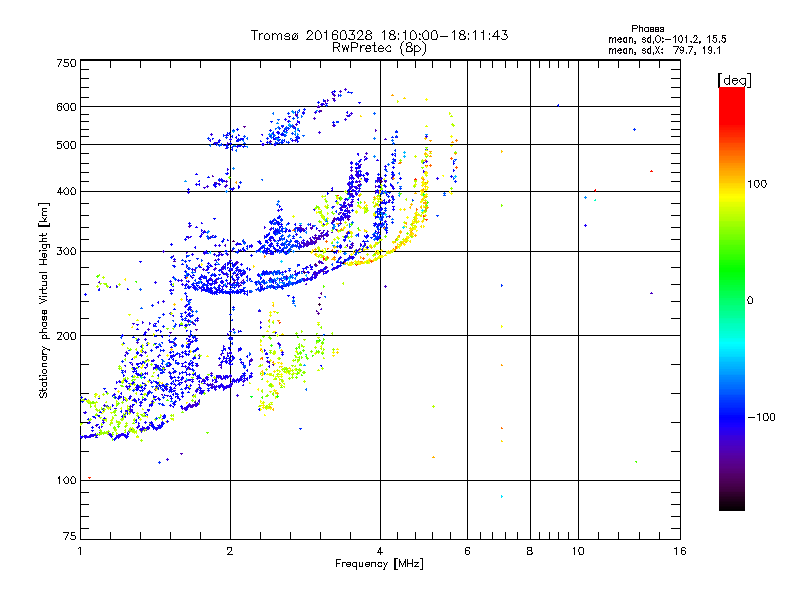The height and width of the screenshot is (600, 800).
Task: Click the 'Frequency [MHz]' axis title
Action: pos(380,564)
